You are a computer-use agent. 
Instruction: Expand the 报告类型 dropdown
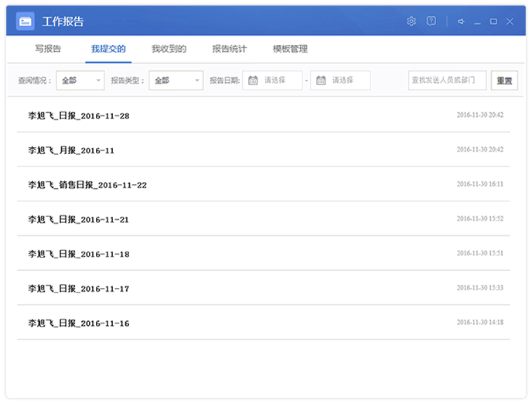(x=176, y=80)
